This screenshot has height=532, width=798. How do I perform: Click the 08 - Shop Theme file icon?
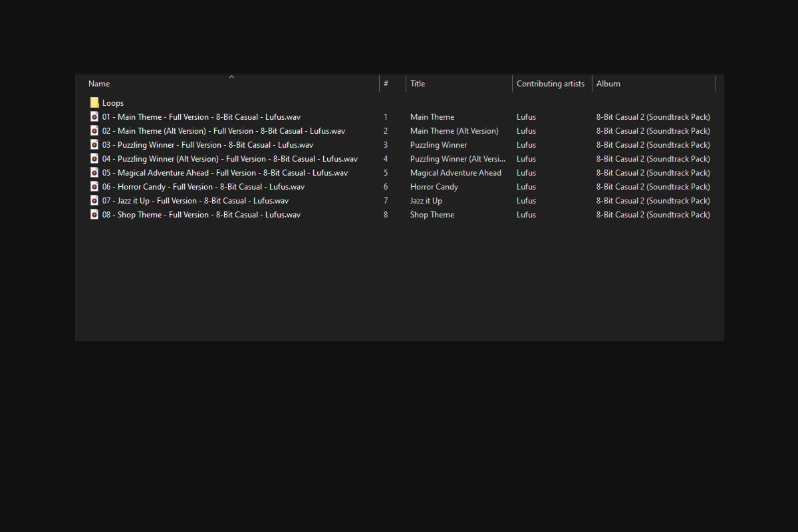click(x=94, y=215)
